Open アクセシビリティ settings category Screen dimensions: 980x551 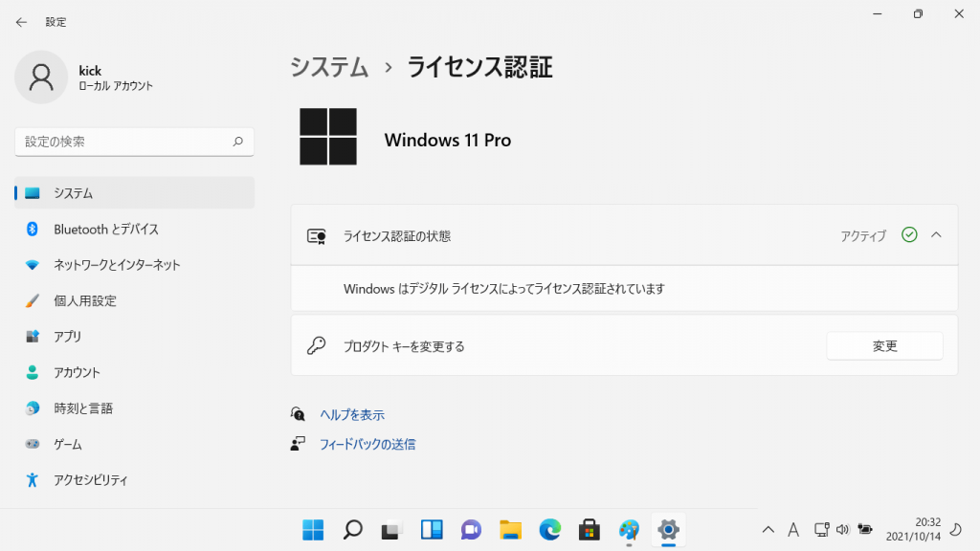(x=91, y=480)
